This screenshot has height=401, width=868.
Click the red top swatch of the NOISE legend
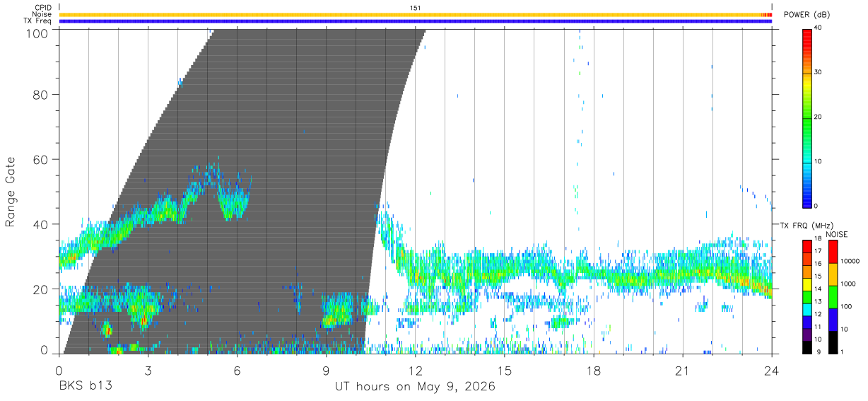(x=833, y=251)
